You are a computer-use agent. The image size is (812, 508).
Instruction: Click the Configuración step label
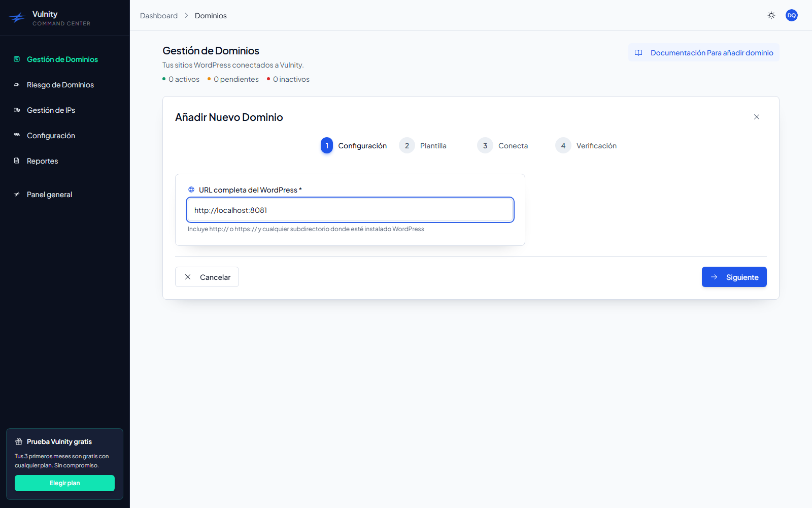(x=362, y=146)
